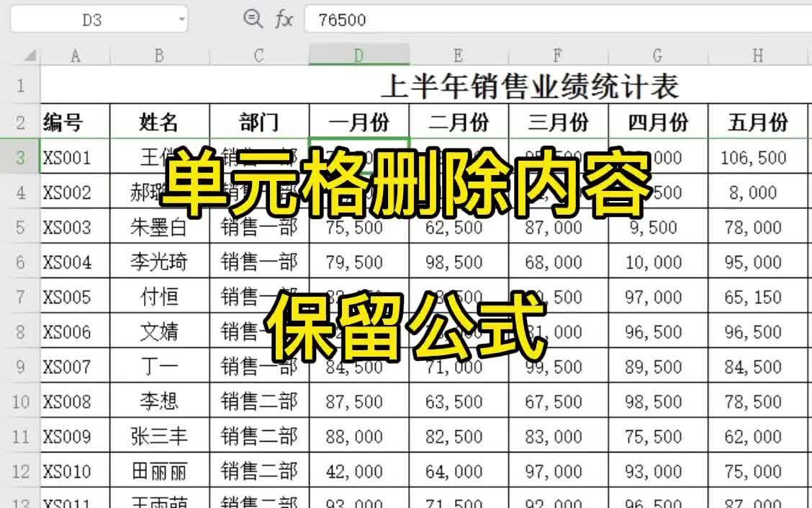Screen dimensions: 812x508
Task: Select column H header
Action: coord(756,53)
